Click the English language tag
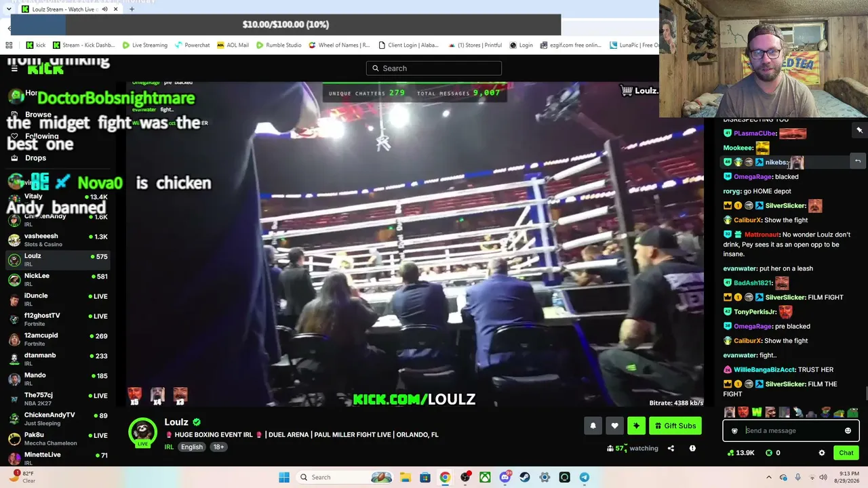Viewport: 868px width, 488px height. [192, 447]
